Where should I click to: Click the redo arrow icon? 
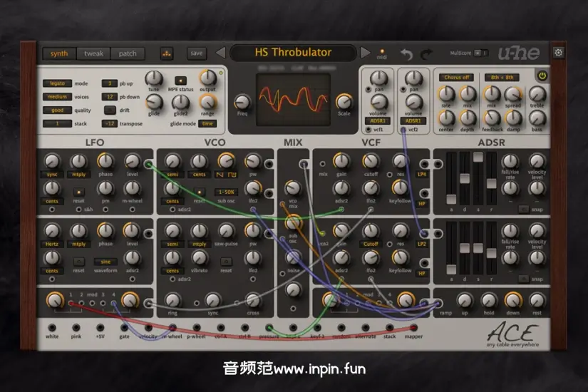pyautogui.click(x=427, y=54)
